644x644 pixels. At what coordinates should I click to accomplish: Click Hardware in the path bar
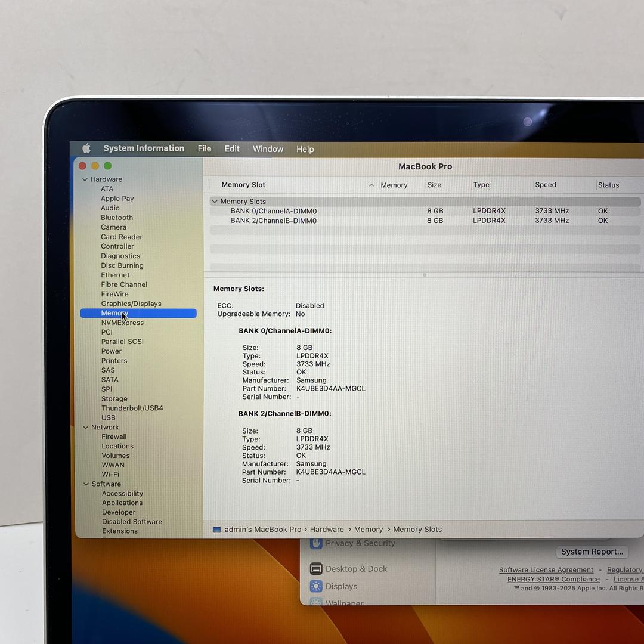(327, 530)
